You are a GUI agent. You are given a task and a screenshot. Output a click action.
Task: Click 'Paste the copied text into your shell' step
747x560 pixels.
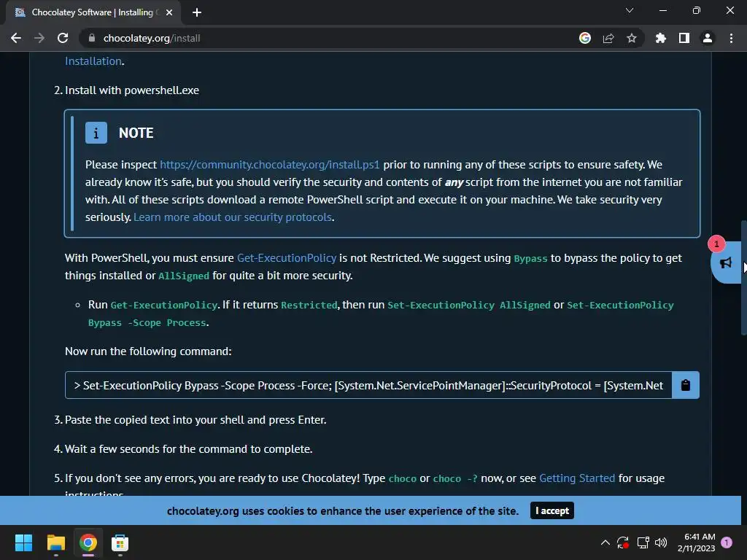[x=196, y=420]
